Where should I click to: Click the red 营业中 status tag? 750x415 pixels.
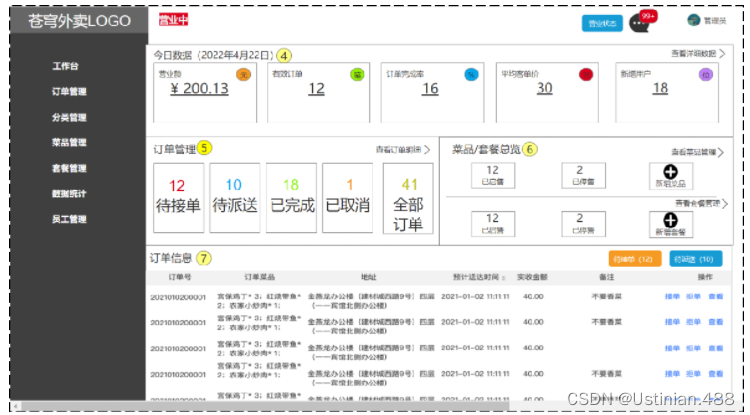174,20
